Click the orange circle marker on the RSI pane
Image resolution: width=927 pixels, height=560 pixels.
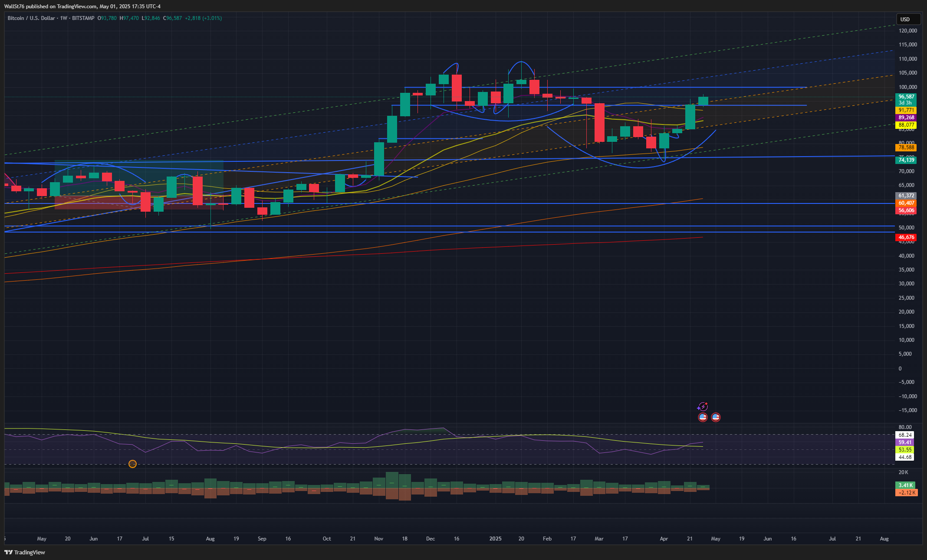pyautogui.click(x=133, y=464)
